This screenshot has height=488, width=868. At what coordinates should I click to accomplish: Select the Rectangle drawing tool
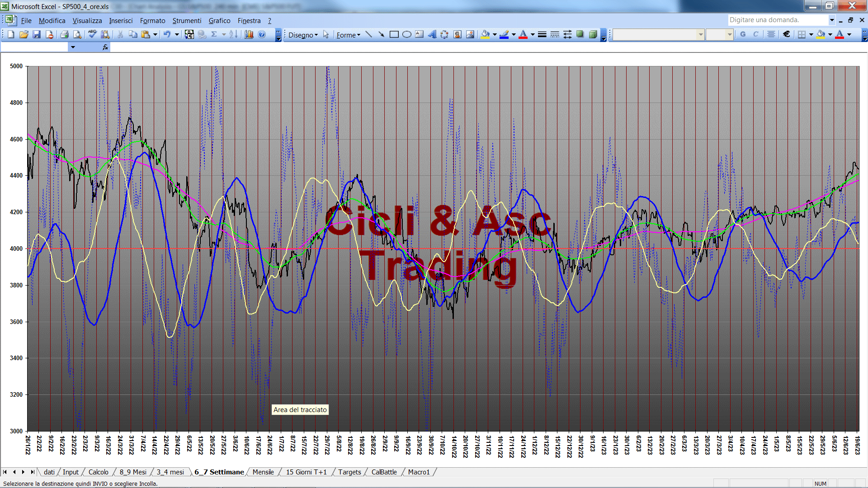(x=394, y=34)
